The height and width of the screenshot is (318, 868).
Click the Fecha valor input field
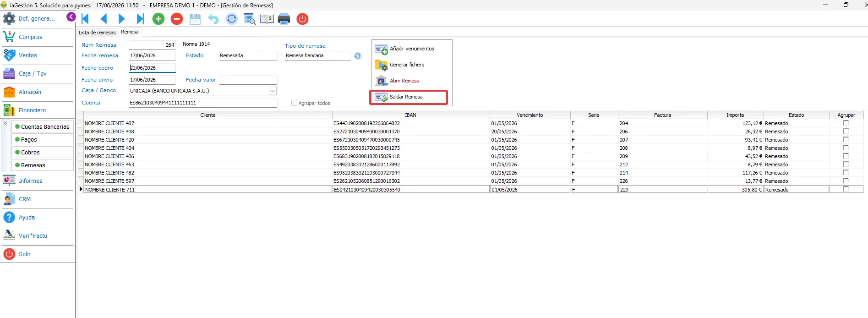248,80
